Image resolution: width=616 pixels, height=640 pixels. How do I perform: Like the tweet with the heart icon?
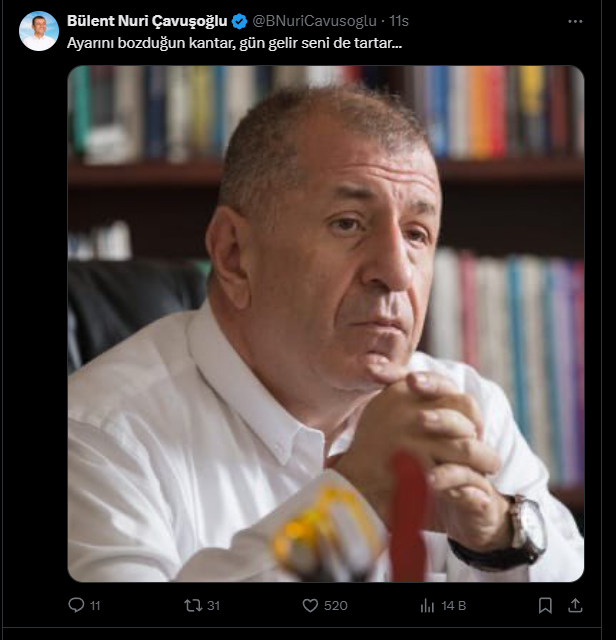pos(310,605)
